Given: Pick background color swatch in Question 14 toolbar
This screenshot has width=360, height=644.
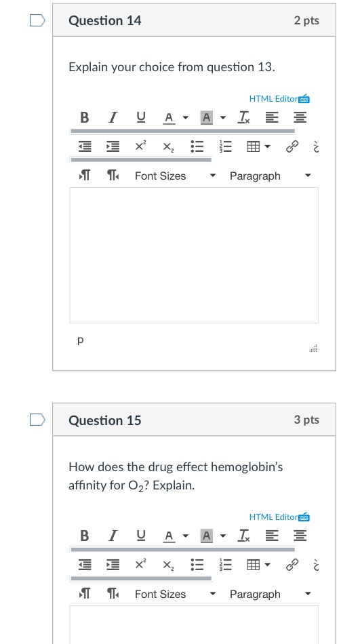Looking at the screenshot, I should pyautogui.click(x=207, y=118).
